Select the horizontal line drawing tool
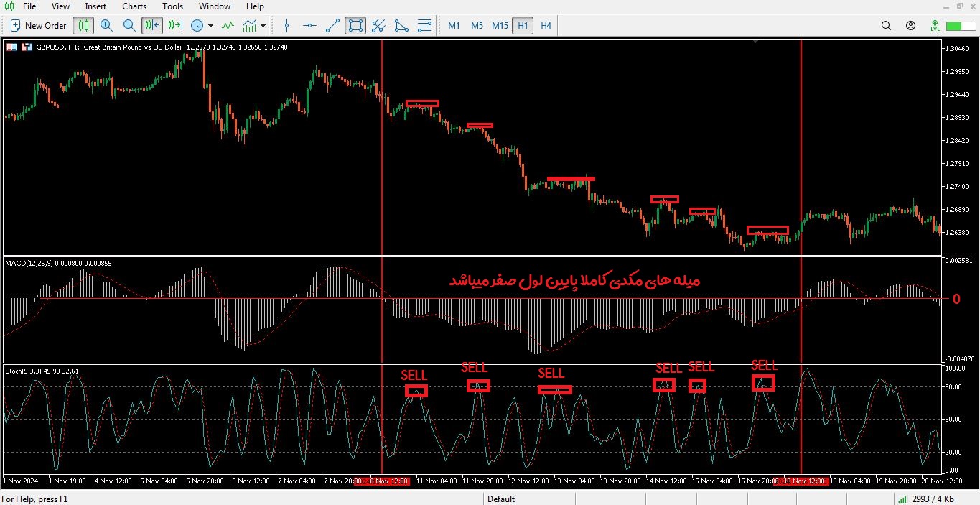 (x=309, y=26)
